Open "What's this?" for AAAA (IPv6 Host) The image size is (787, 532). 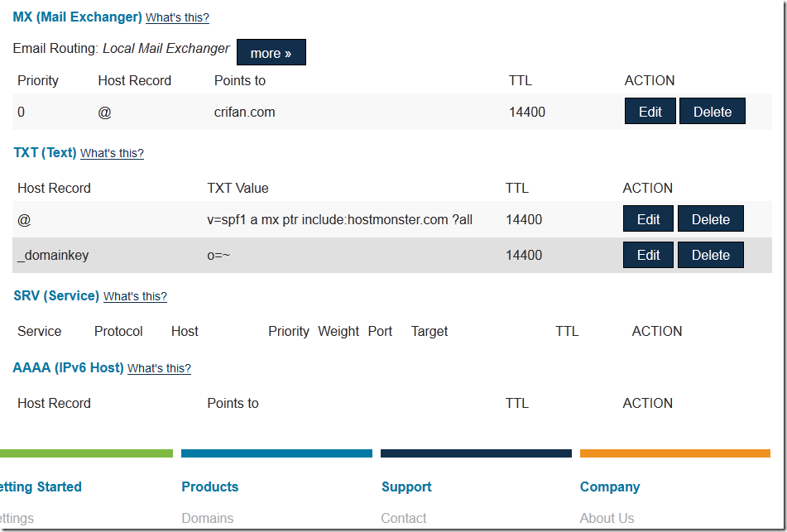(159, 368)
